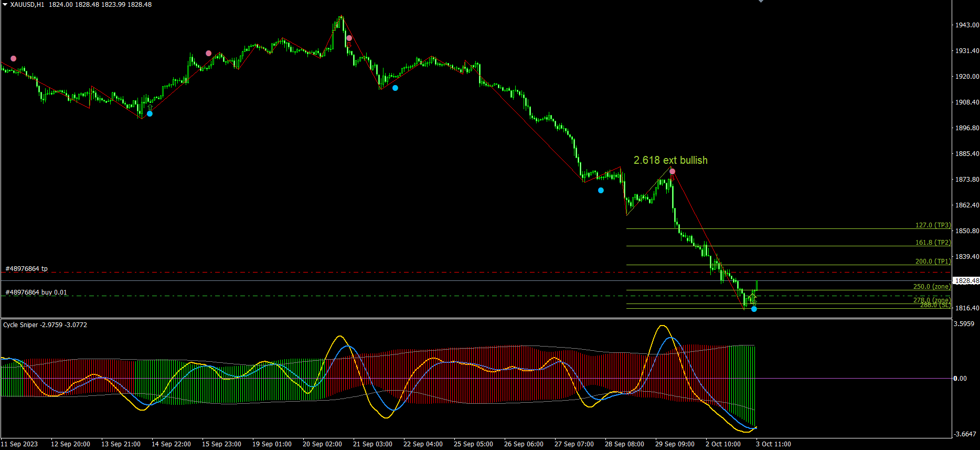Image resolution: width=980 pixels, height=450 pixels.
Task: Click the 1850.80 price scale value
Action: coord(967,231)
